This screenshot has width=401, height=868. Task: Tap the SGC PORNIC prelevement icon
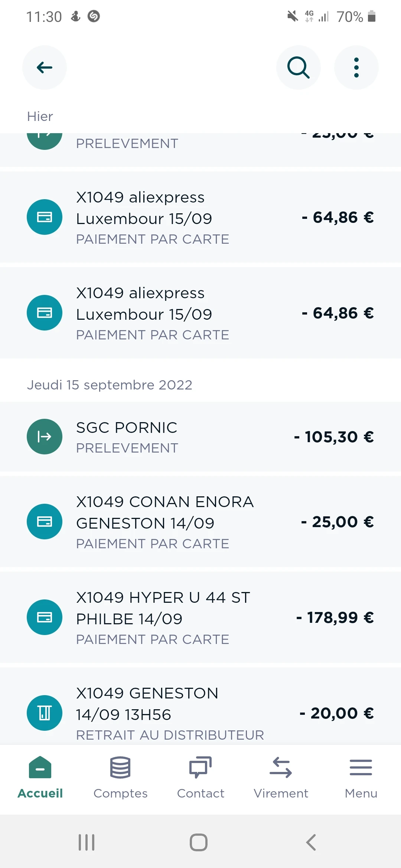pyautogui.click(x=45, y=437)
